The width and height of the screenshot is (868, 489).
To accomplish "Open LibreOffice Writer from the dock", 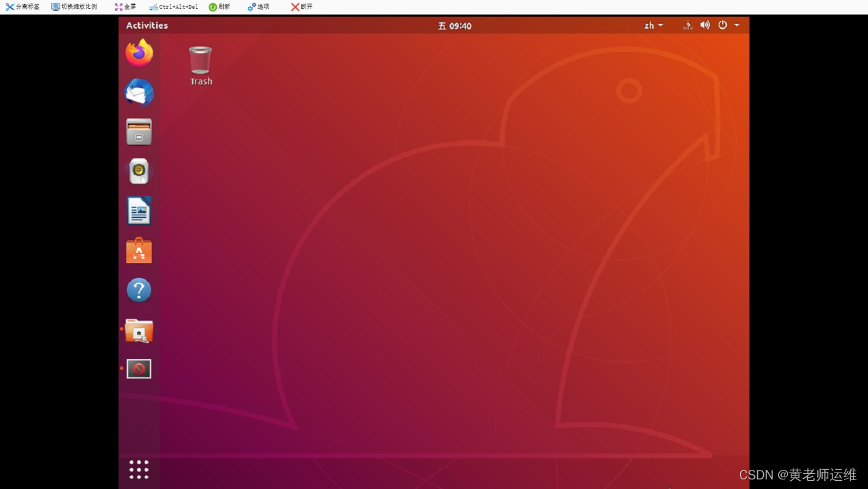I will pyautogui.click(x=139, y=211).
